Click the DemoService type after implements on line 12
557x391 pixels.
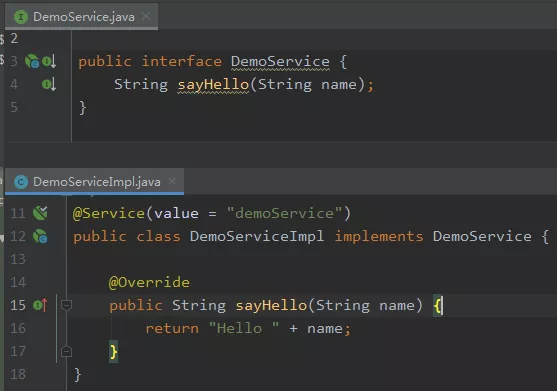point(482,237)
